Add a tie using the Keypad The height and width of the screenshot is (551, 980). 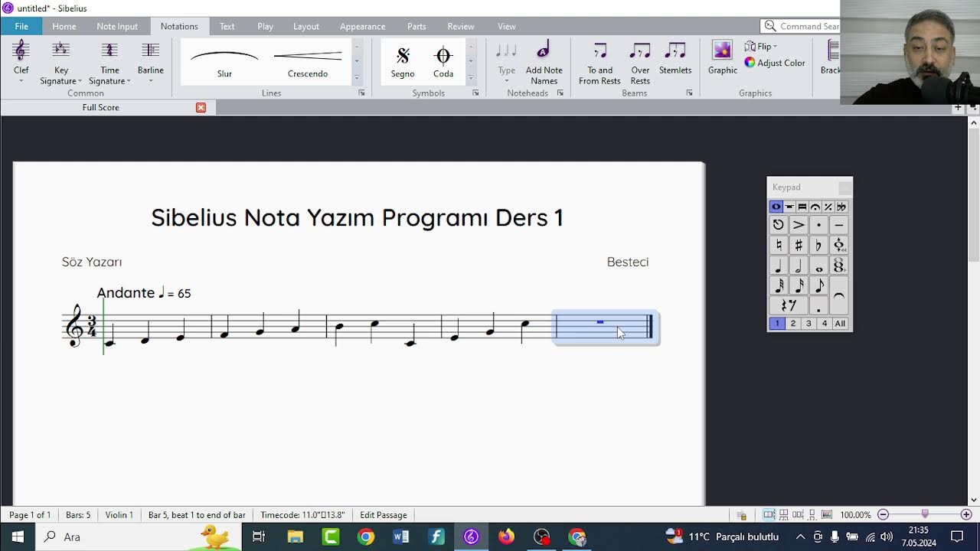[839, 295]
